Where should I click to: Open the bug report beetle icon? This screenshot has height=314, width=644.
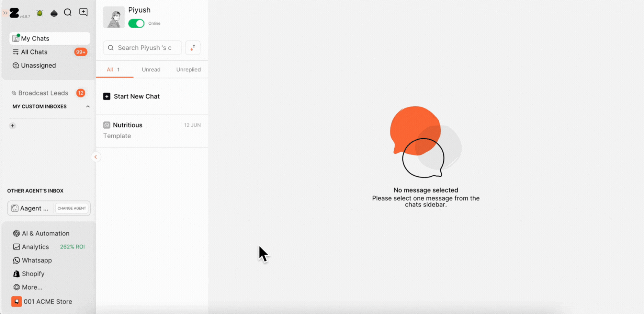(x=39, y=13)
